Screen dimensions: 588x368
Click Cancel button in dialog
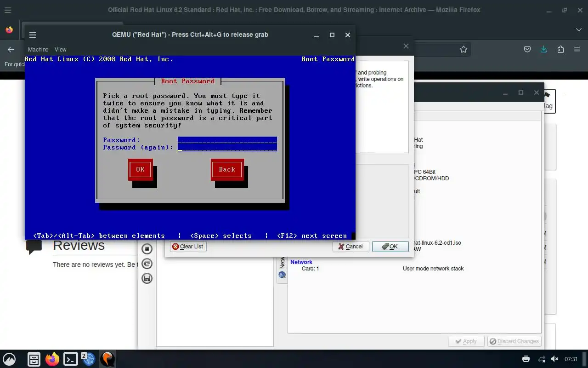pyautogui.click(x=351, y=247)
